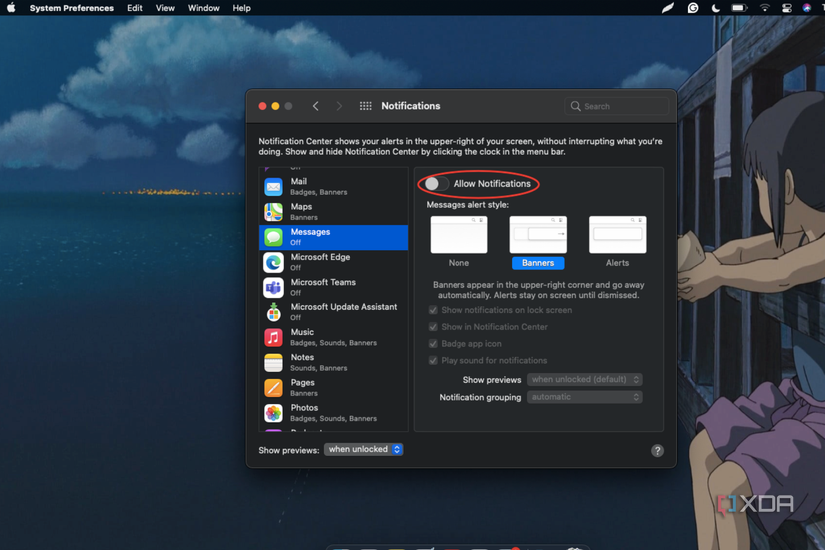
Task: Click the Messages app icon in list
Action: click(273, 237)
